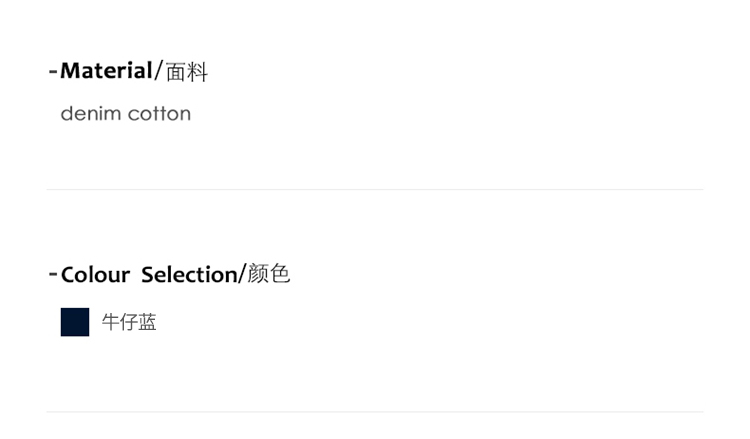Click the 面料 text beside Material
Viewport: 750px width, 439px height.
click(x=186, y=72)
